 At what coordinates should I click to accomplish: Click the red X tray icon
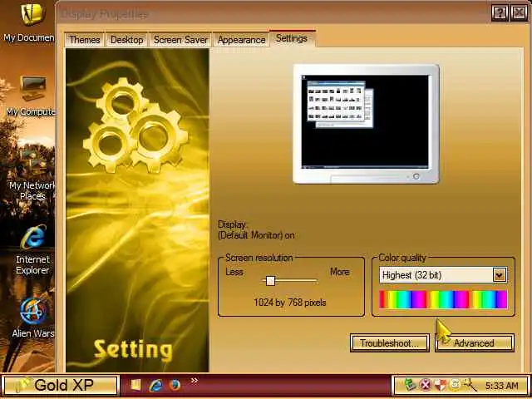[425, 385]
